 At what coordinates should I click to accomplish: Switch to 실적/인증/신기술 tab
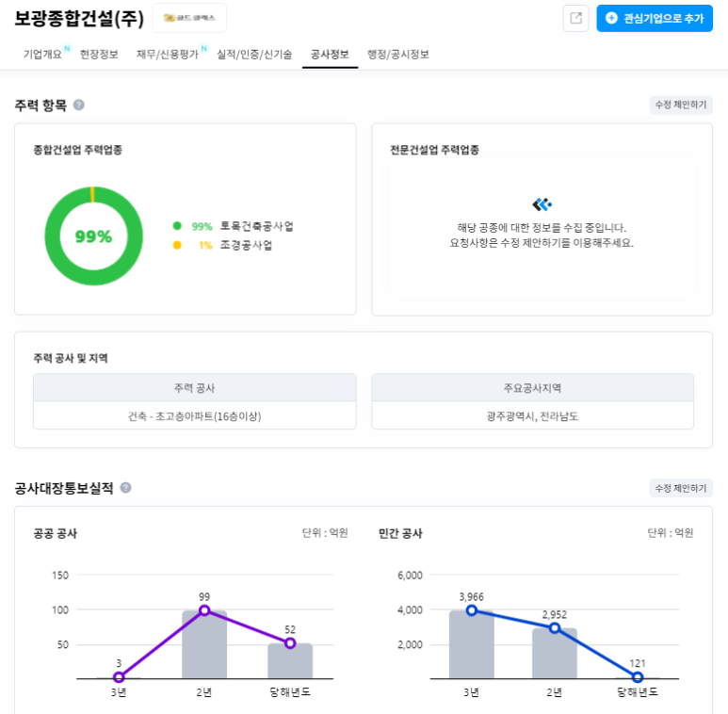point(254,55)
